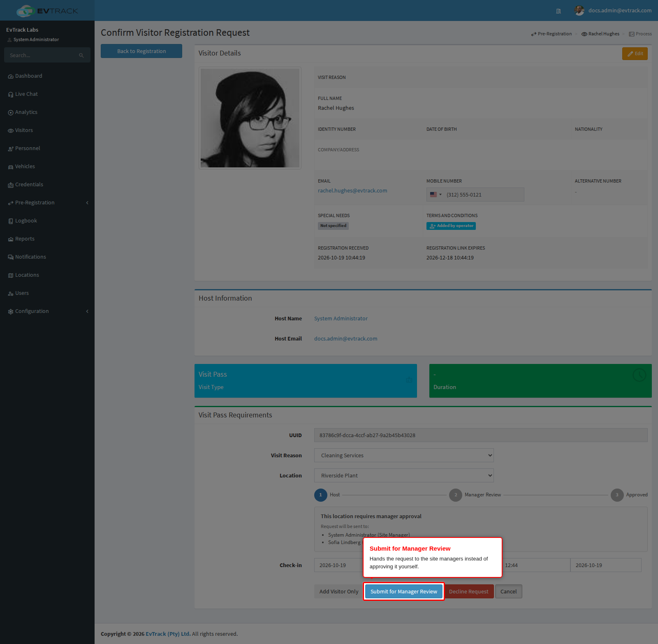This screenshot has height=644, width=658.
Task: Expand the Pre-Registration sidebar chevron
Action: click(x=87, y=203)
